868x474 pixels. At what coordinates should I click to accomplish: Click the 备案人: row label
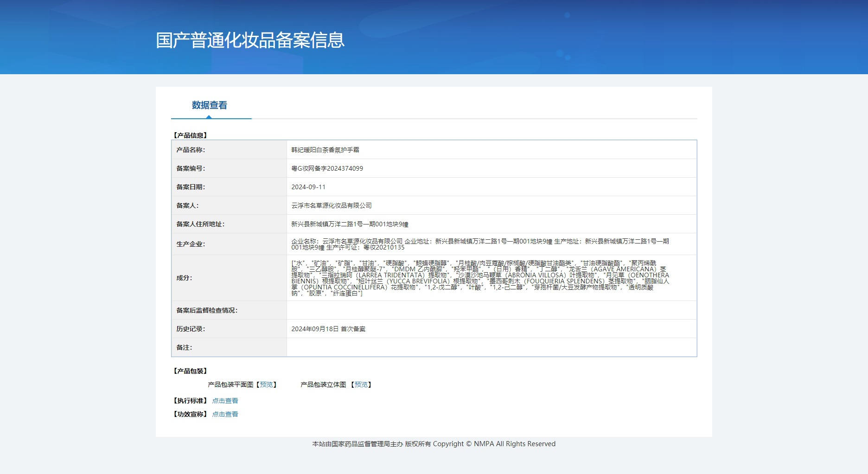coord(187,205)
